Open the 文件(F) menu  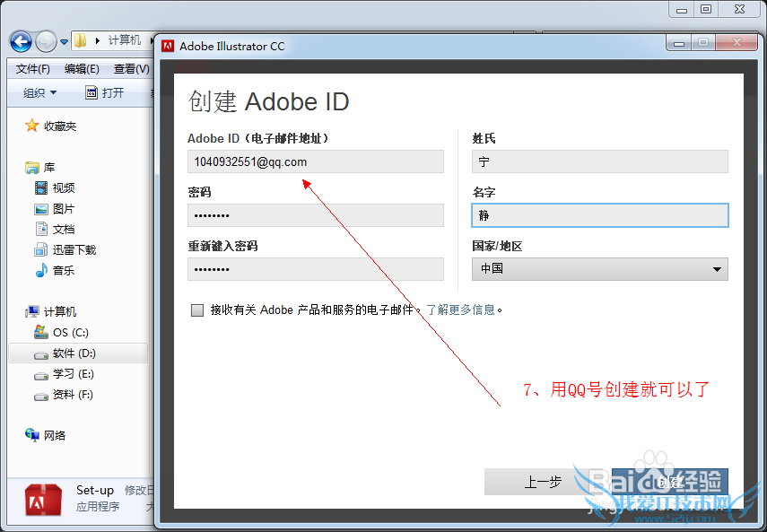click(33, 69)
